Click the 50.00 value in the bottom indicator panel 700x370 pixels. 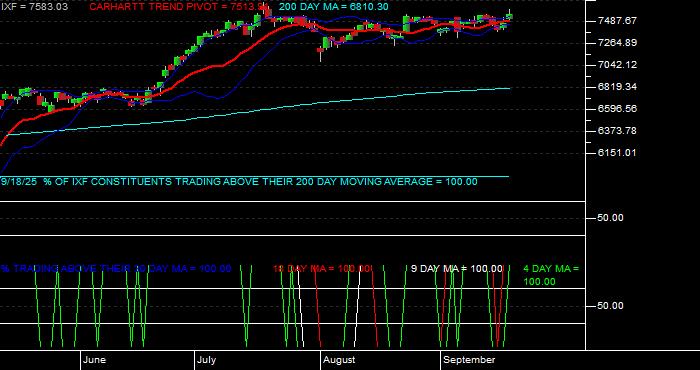click(x=611, y=306)
